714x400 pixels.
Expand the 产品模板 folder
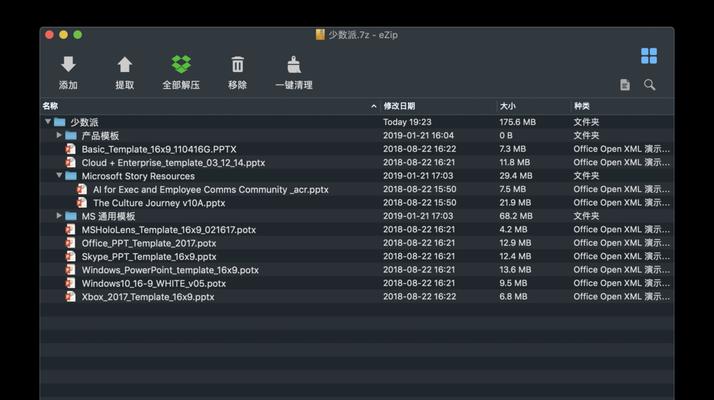click(x=59, y=135)
